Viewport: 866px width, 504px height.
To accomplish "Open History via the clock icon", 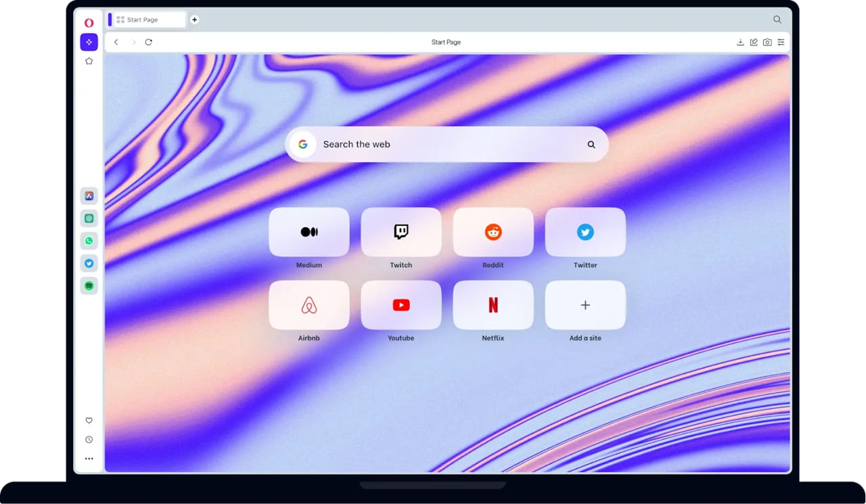I will pos(89,440).
